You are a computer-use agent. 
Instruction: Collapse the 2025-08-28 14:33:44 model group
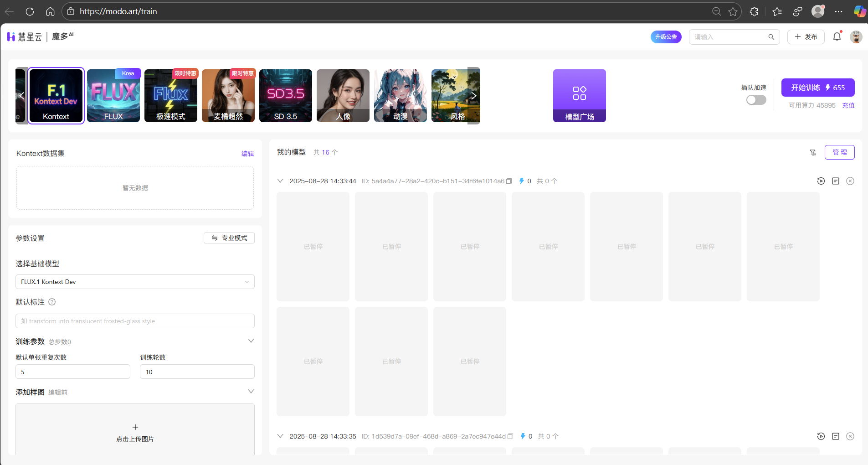coord(280,181)
